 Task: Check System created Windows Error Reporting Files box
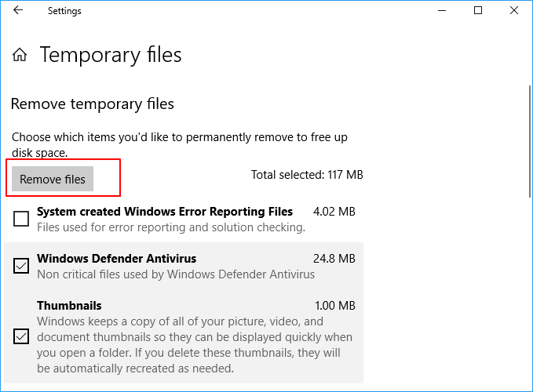(x=21, y=219)
